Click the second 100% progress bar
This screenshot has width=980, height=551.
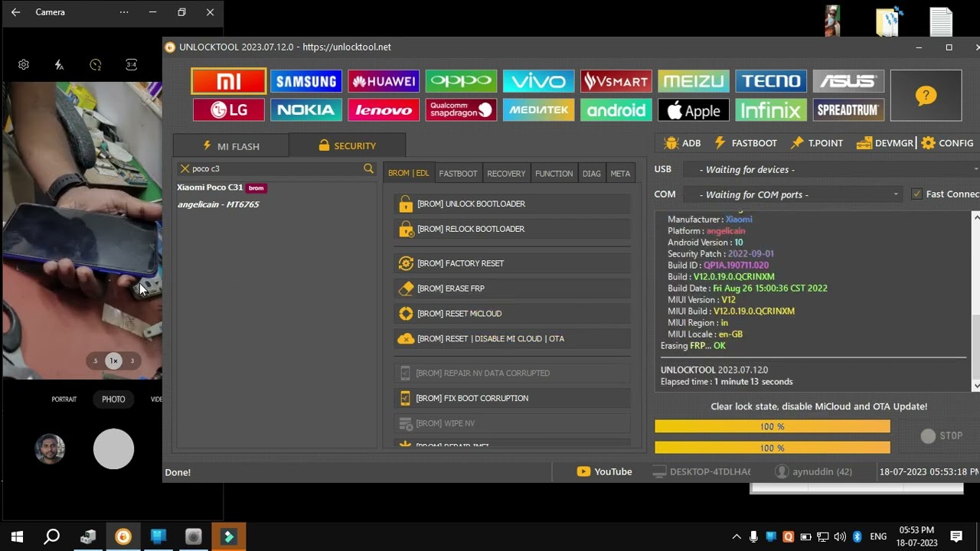click(772, 448)
